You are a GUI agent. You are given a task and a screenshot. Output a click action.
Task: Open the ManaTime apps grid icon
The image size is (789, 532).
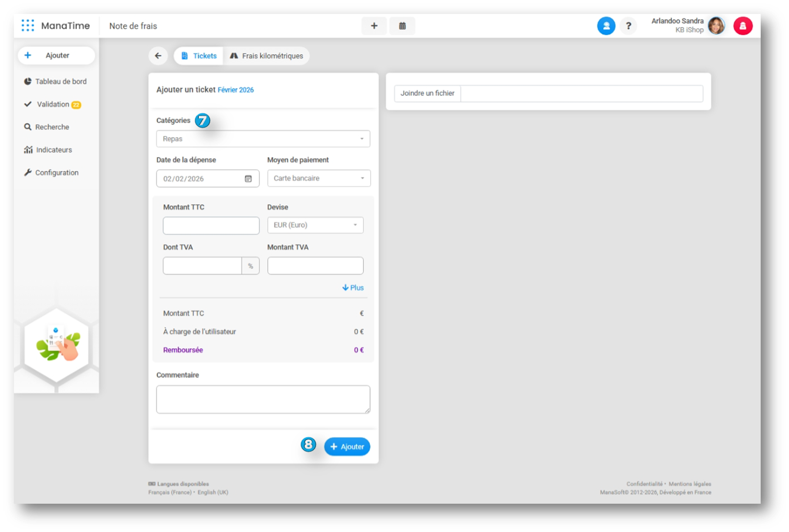coord(28,26)
